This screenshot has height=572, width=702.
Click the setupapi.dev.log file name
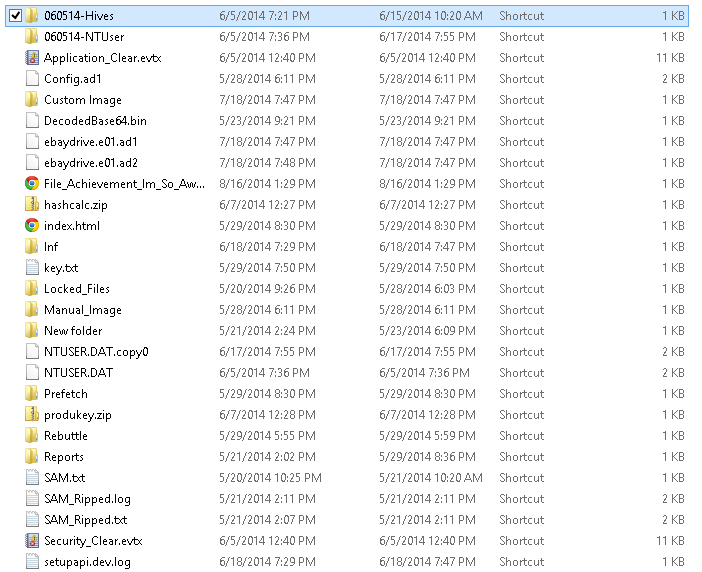point(87,562)
